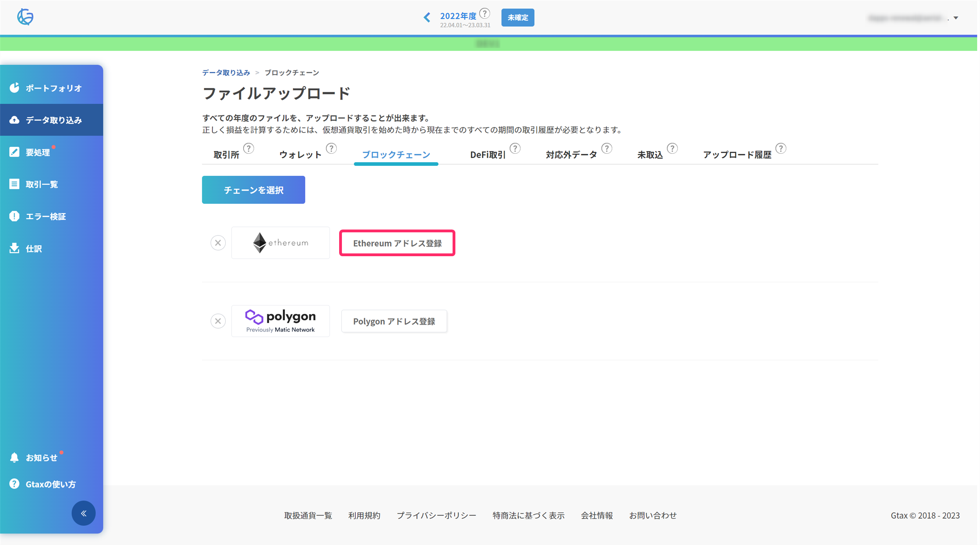Open 取引一覧 in sidebar
980x545 pixels.
[52, 184]
